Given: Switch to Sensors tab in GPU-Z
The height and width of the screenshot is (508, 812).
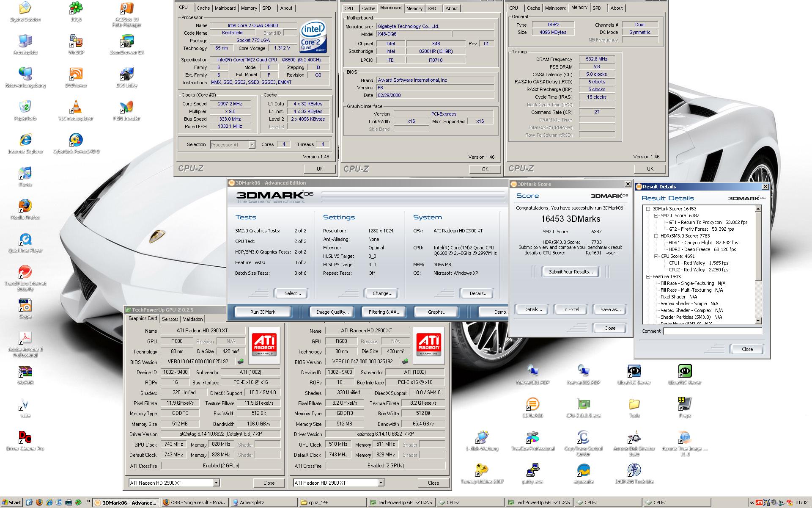Looking at the screenshot, I should click(x=170, y=319).
